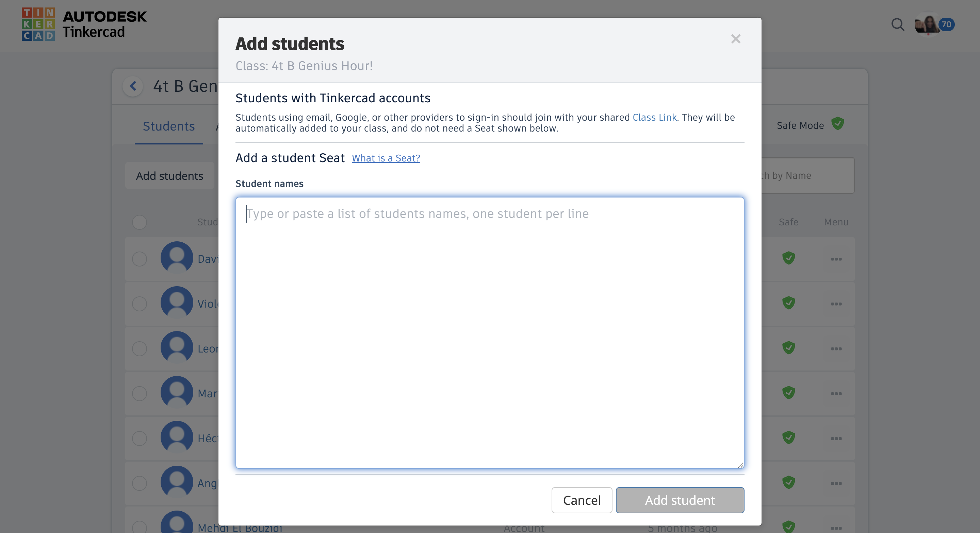Follow the Class Link hyperlink
Viewport: 980px width, 533px height.
[x=654, y=118]
